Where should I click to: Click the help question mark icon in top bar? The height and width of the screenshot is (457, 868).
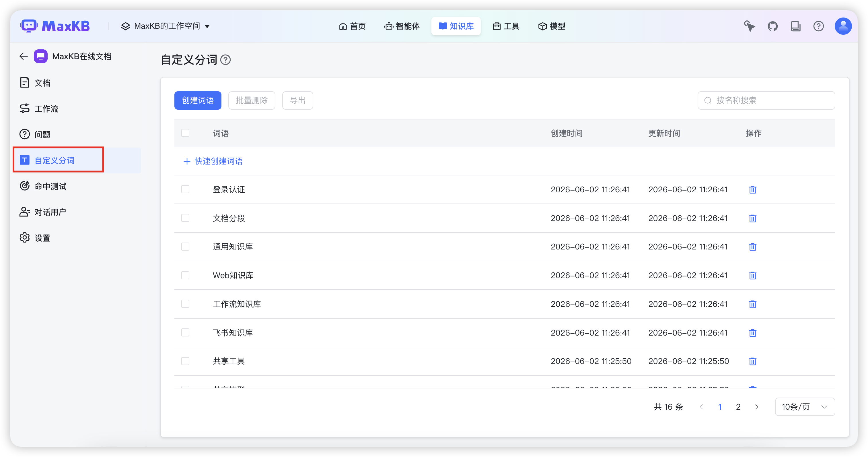coord(818,26)
